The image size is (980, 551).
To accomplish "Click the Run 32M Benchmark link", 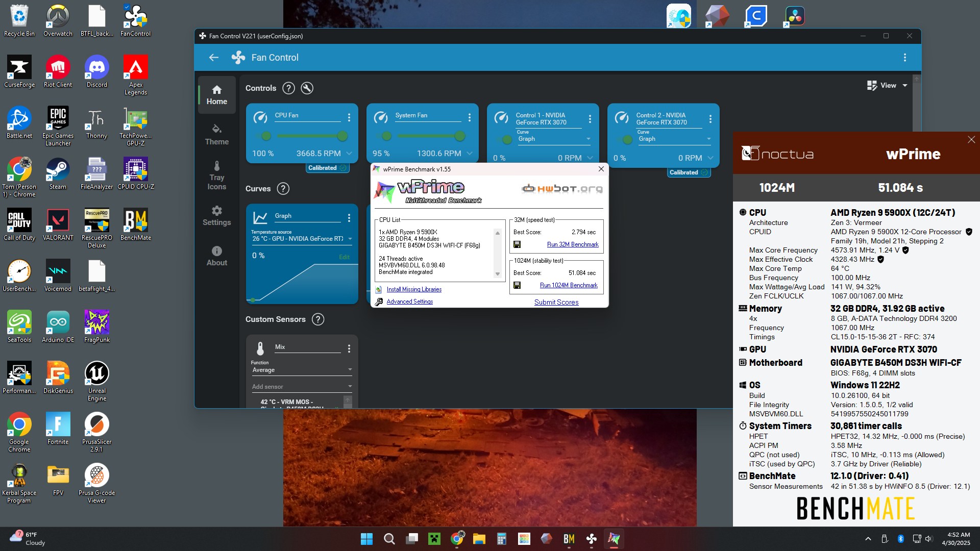I will tap(573, 244).
